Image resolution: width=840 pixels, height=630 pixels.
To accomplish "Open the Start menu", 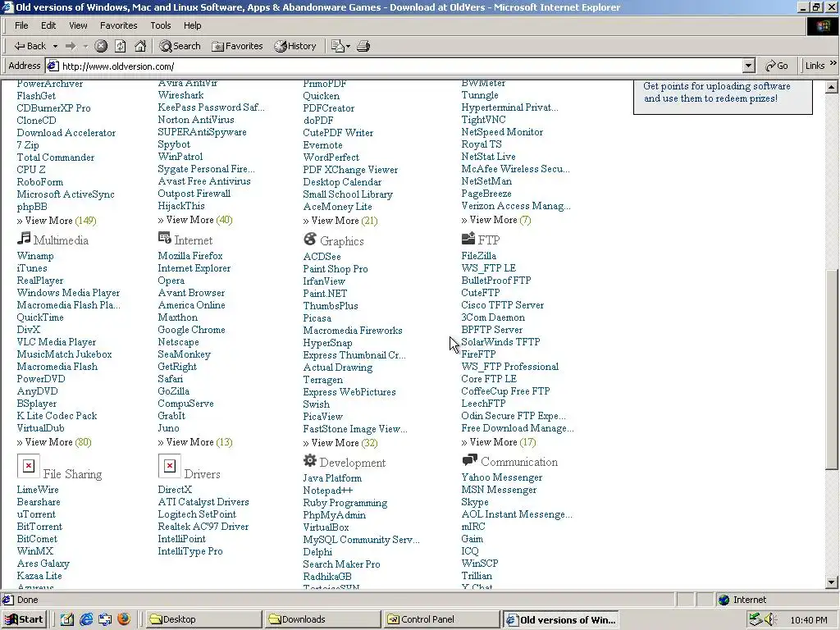I will pyautogui.click(x=24, y=619).
